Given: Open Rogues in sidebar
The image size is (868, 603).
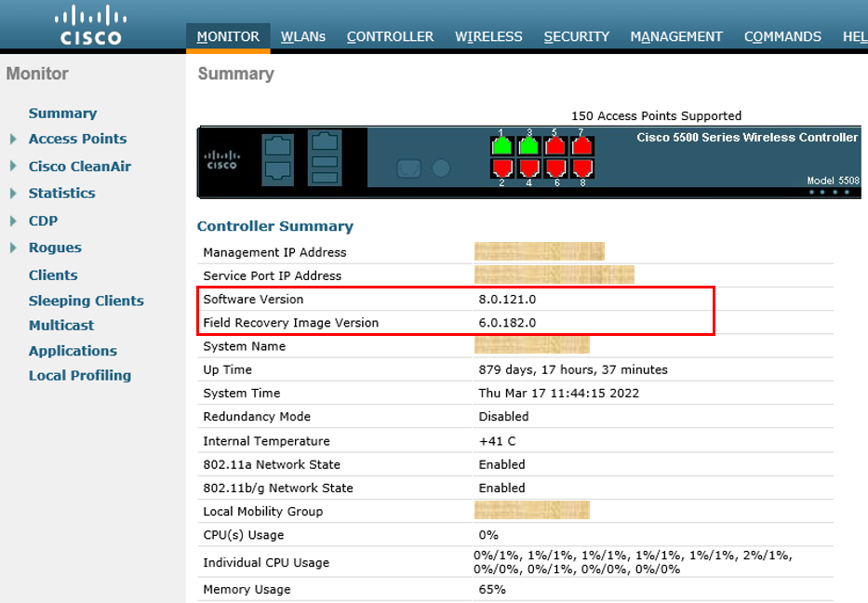Looking at the screenshot, I should (x=55, y=248).
